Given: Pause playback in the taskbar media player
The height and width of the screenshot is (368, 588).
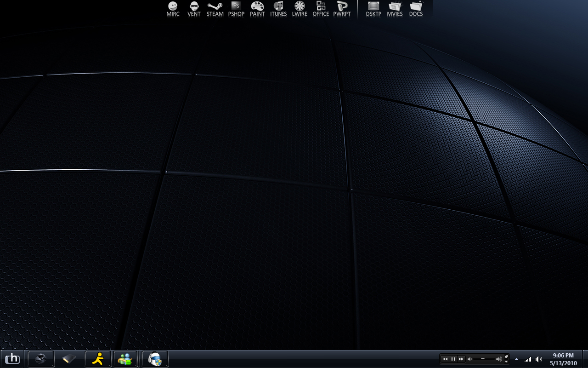Looking at the screenshot, I should pos(453,359).
